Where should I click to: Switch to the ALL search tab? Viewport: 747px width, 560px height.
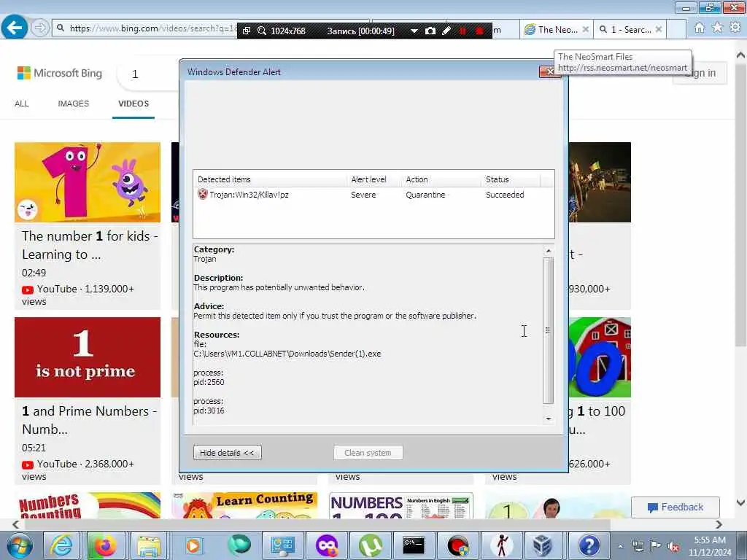(x=21, y=104)
